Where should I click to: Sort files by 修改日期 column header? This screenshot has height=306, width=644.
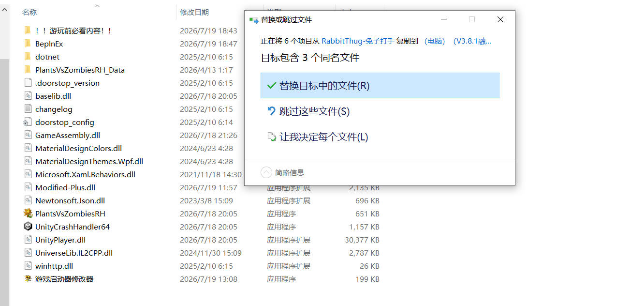194,12
